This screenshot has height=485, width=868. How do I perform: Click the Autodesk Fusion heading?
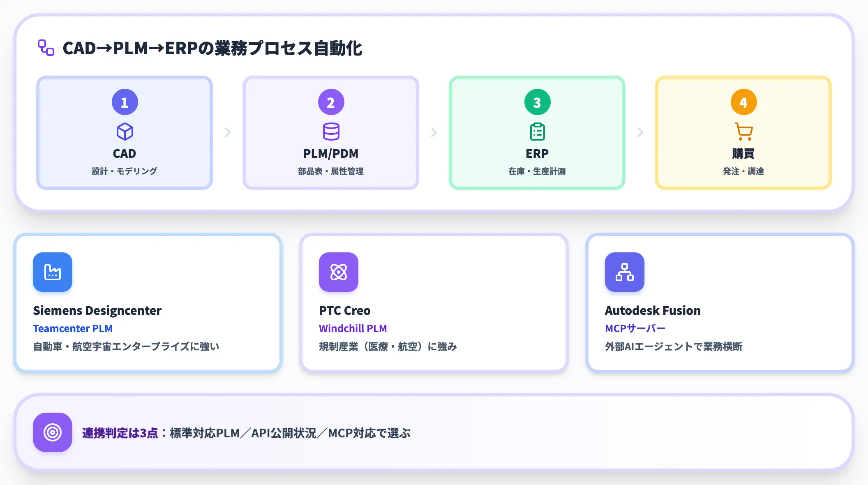click(x=653, y=310)
